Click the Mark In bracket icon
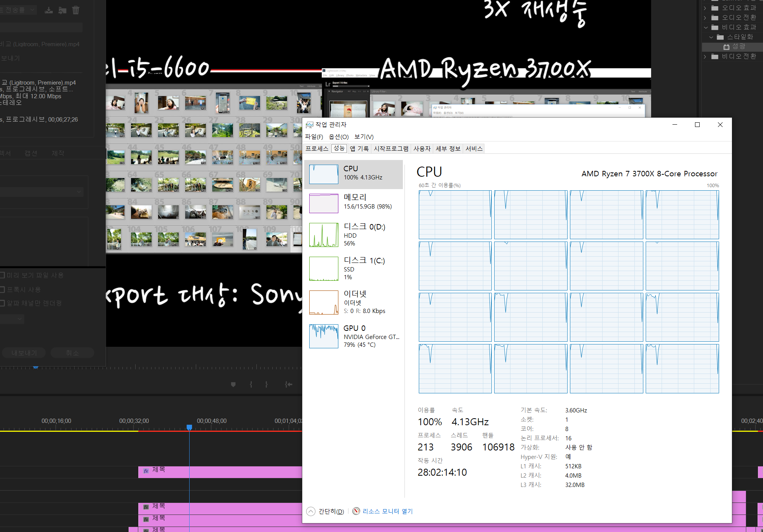 pyautogui.click(x=251, y=384)
